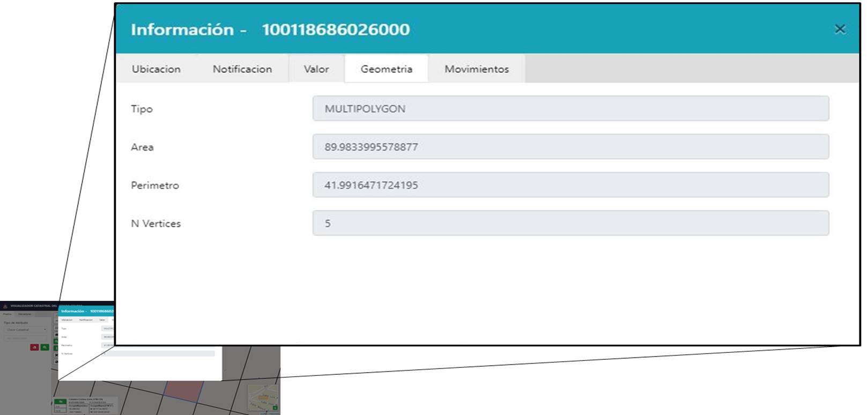Viewport: 868px width, 415px height.
Task: Click the MULTIPOLYGON Tipo field
Action: [x=570, y=109]
